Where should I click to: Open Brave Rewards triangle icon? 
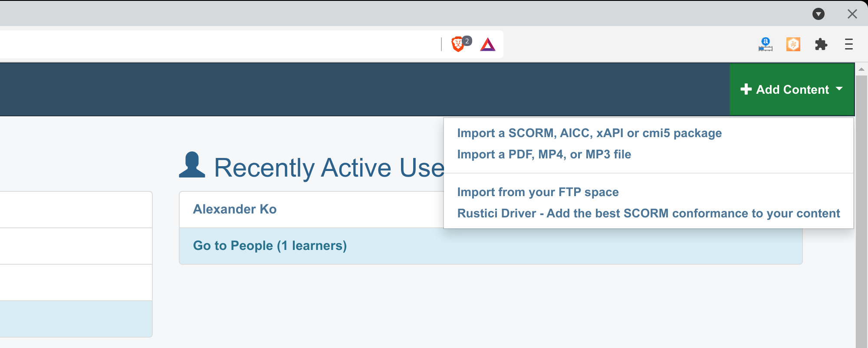[488, 44]
